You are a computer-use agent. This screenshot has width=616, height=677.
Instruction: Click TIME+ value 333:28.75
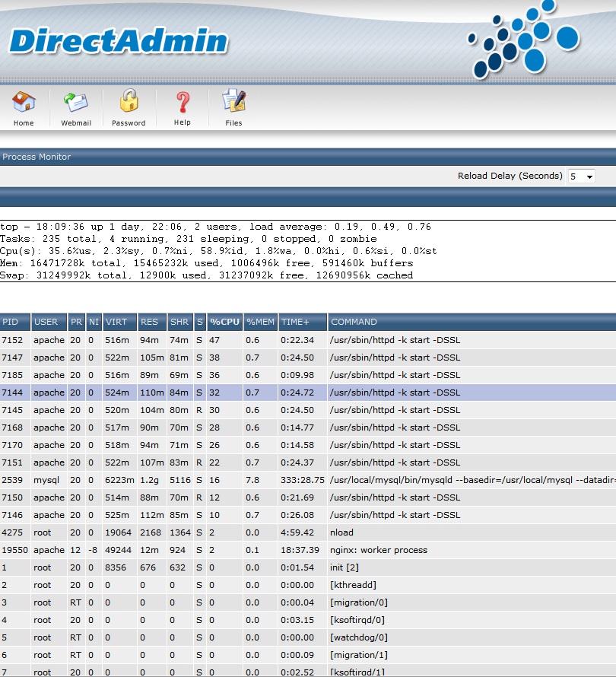click(302, 480)
